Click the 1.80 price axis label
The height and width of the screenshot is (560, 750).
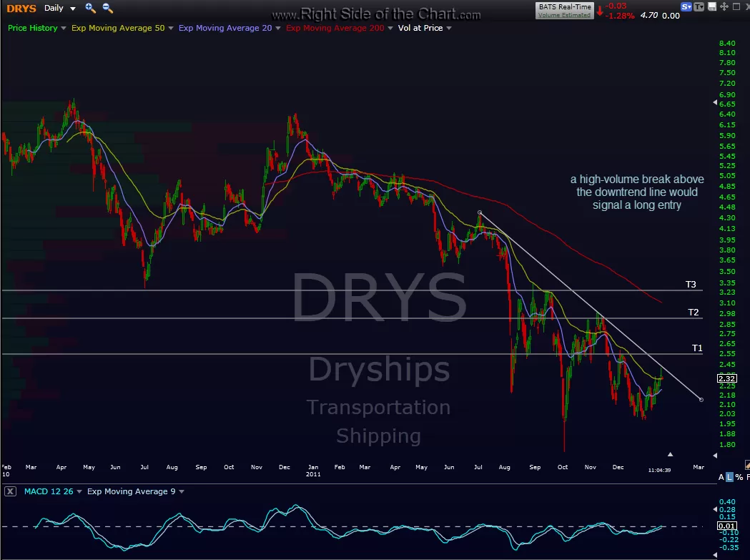(x=727, y=444)
